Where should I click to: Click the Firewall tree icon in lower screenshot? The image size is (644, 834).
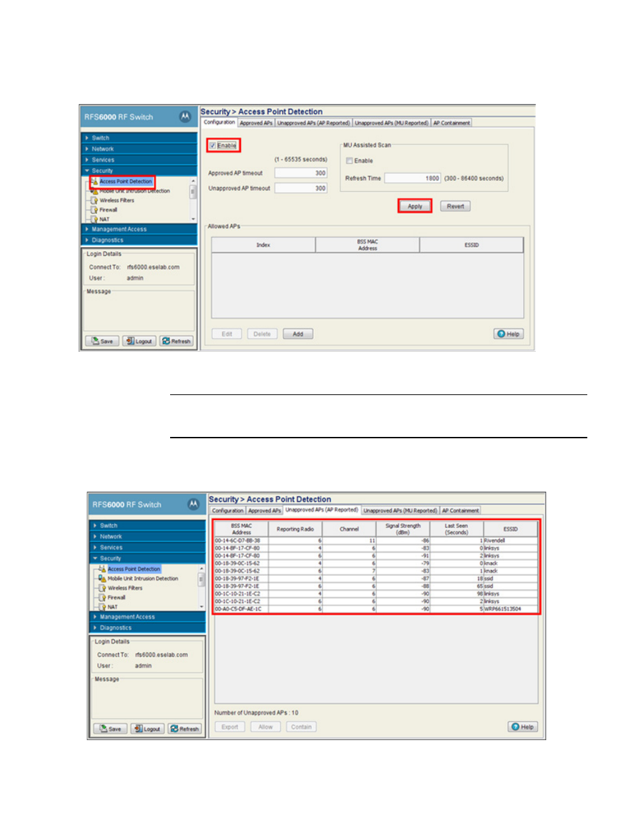[103, 598]
